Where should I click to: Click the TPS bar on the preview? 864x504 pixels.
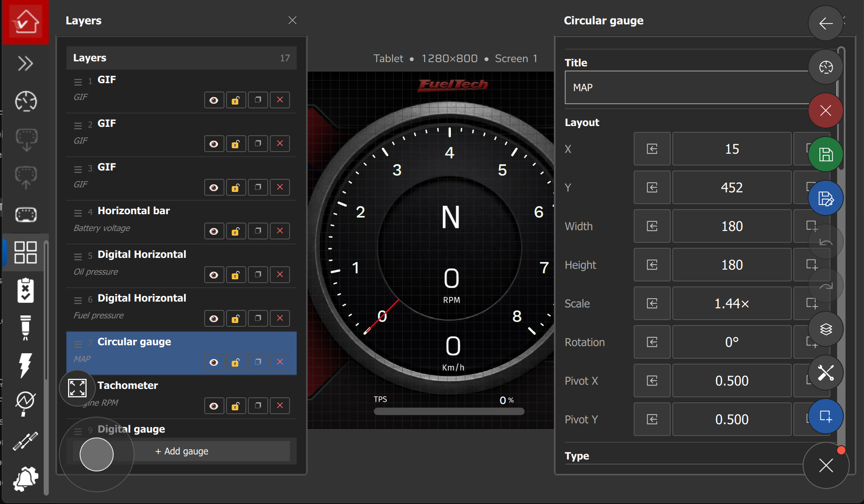tap(449, 411)
